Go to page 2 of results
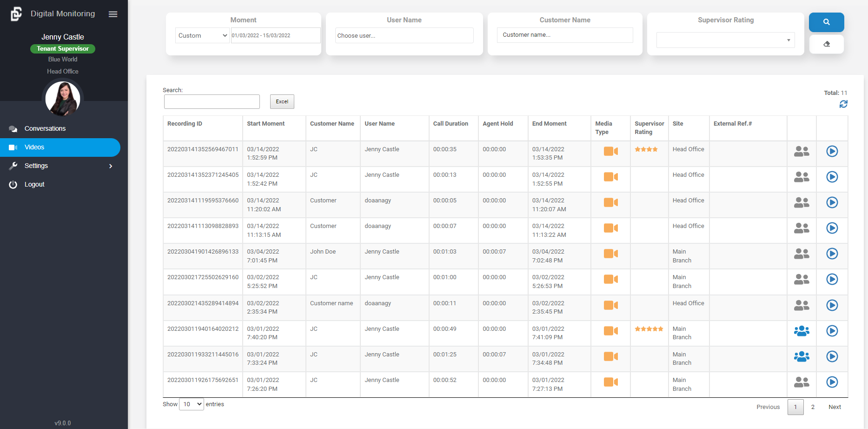 (812, 407)
